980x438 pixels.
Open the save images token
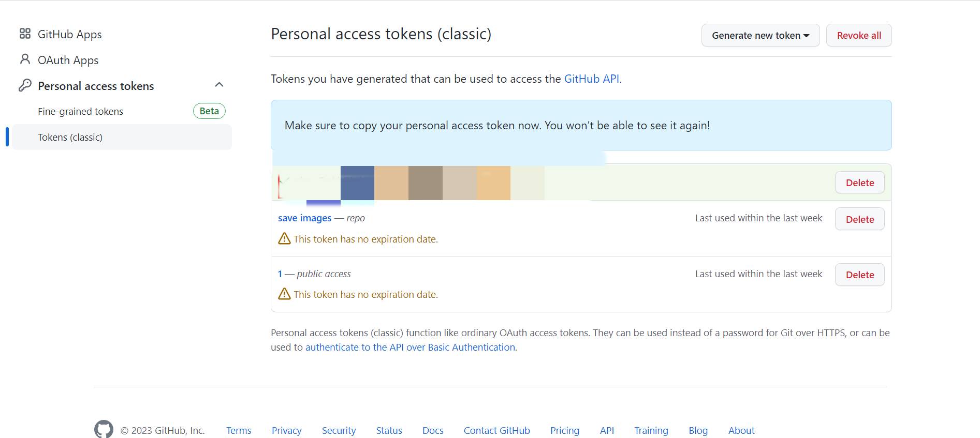(304, 218)
